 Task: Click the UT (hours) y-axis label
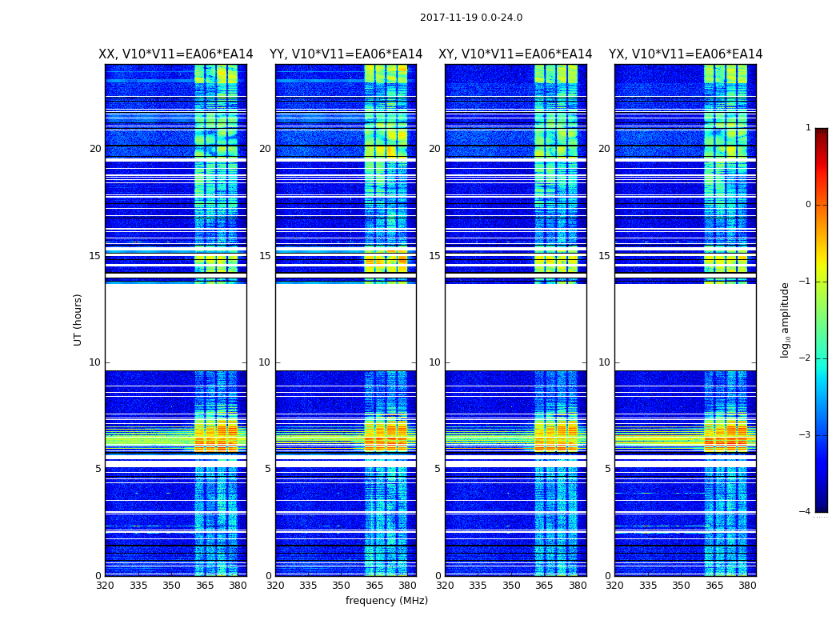(78, 319)
